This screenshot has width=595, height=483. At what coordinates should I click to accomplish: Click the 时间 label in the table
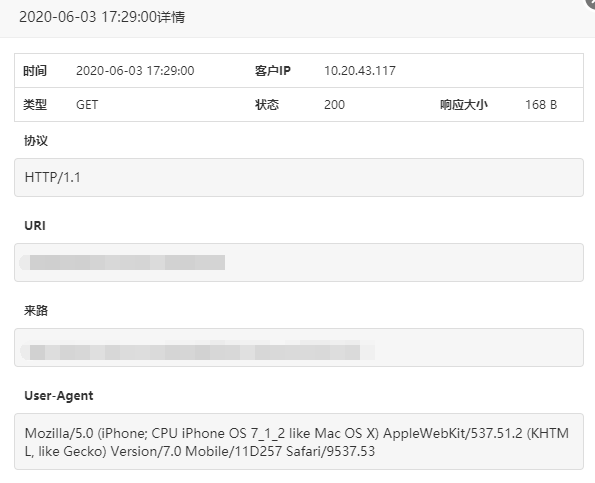coord(35,71)
